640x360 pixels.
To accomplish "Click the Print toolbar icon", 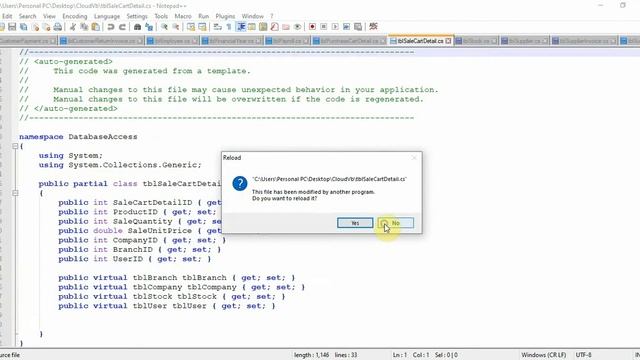I will pyautogui.click(x=58, y=27).
